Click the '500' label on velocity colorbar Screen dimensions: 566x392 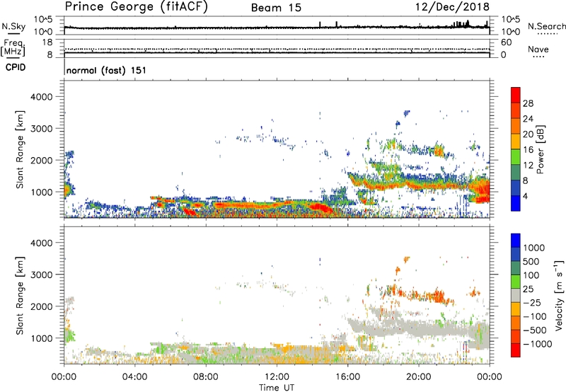tap(531, 262)
